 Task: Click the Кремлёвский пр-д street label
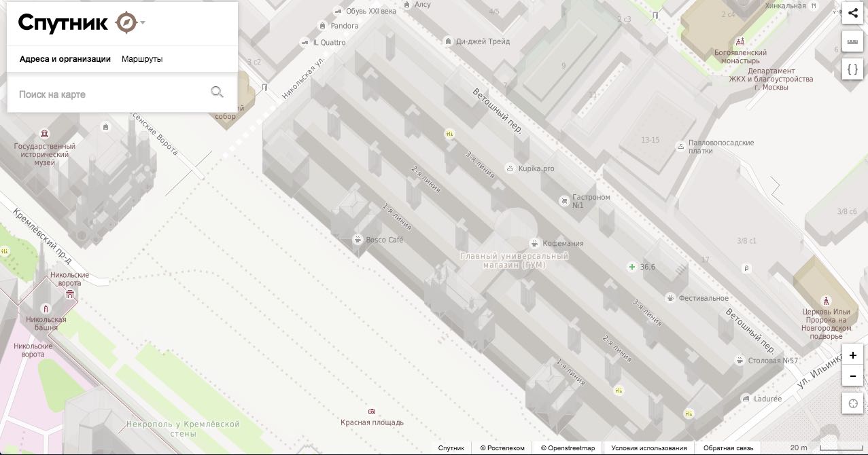pos(43,238)
